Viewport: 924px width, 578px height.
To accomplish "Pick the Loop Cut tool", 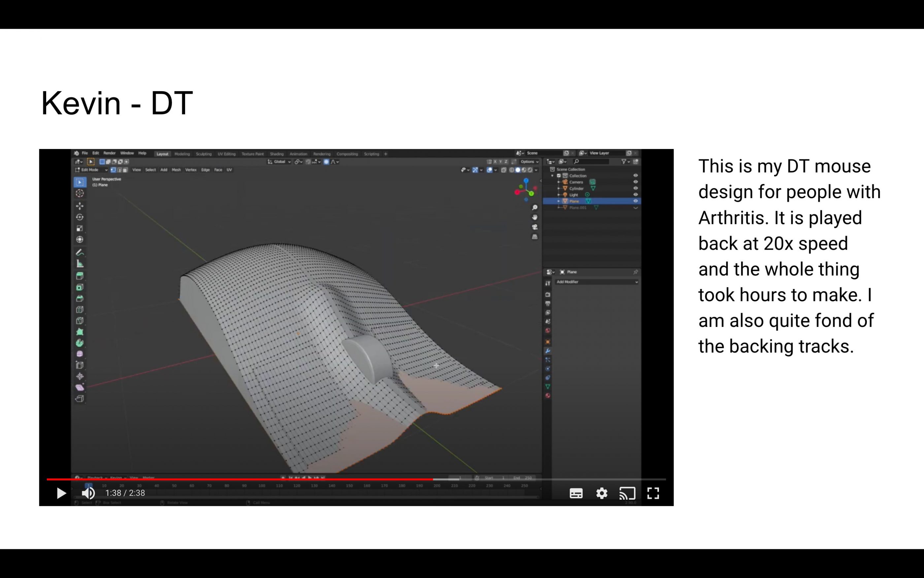I will 80,310.
